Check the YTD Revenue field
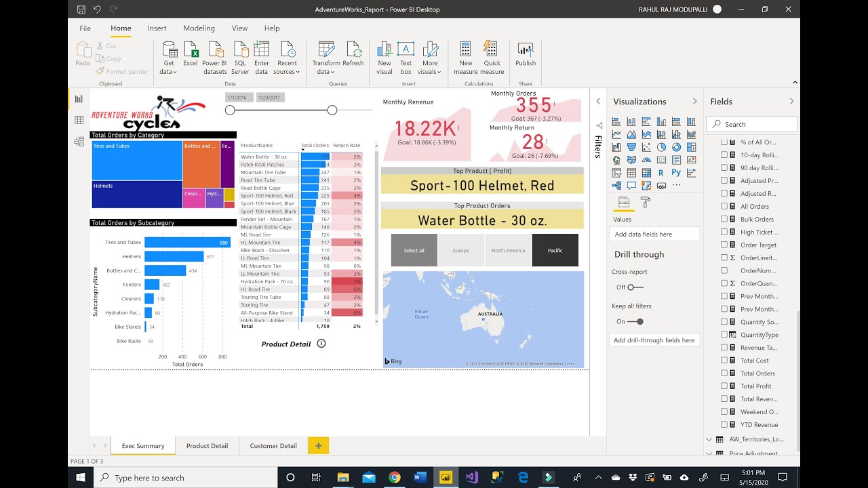 click(724, 425)
